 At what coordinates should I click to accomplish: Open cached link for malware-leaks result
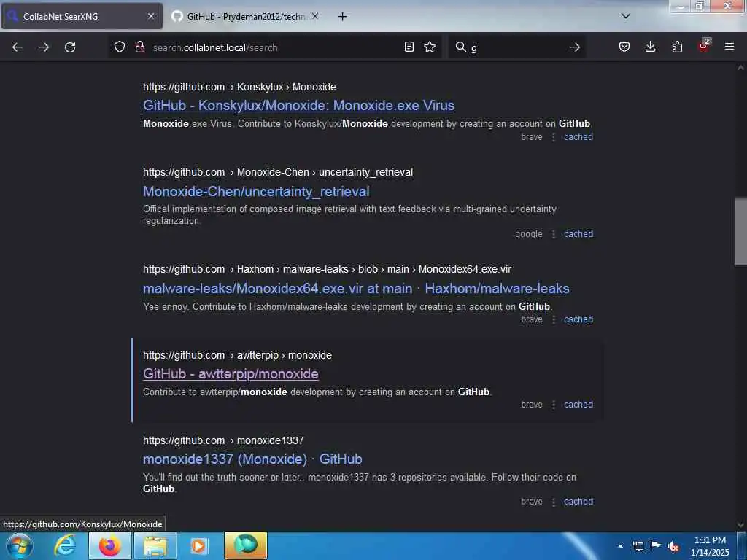tap(578, 319)
